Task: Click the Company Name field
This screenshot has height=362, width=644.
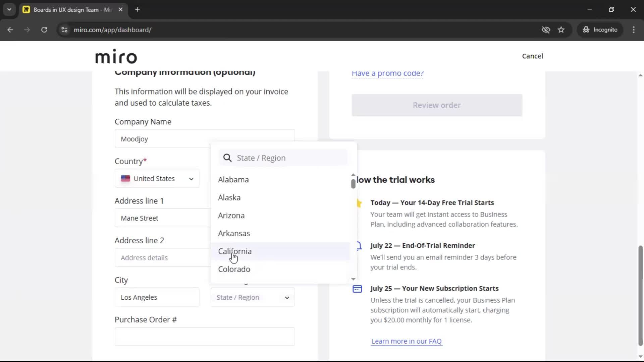Action: 205,139
